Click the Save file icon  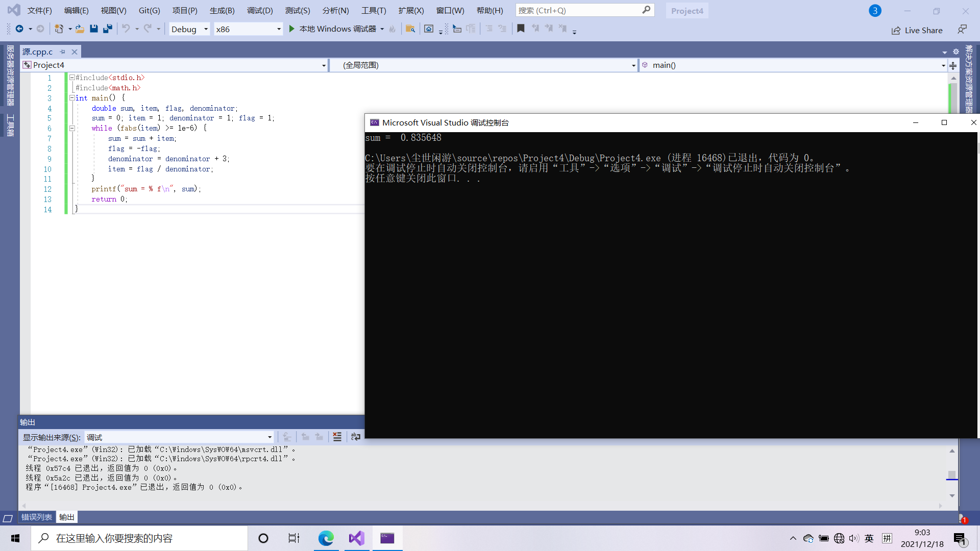[93, 29]
